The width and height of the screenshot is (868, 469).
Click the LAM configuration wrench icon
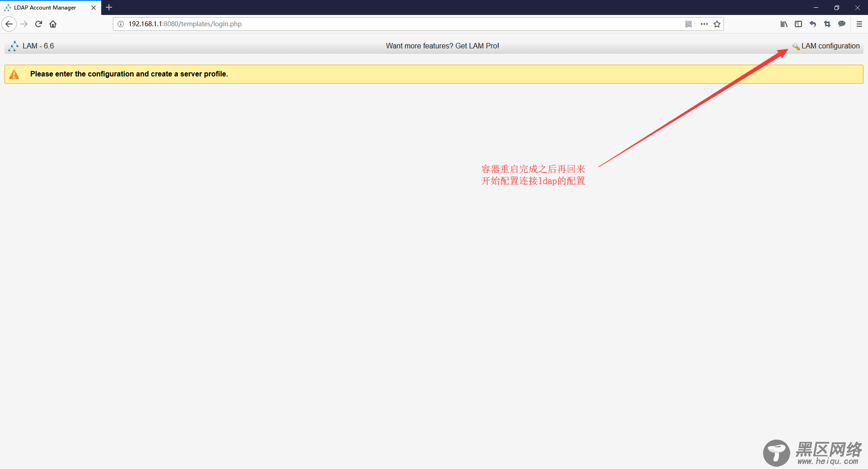point(796,46)
